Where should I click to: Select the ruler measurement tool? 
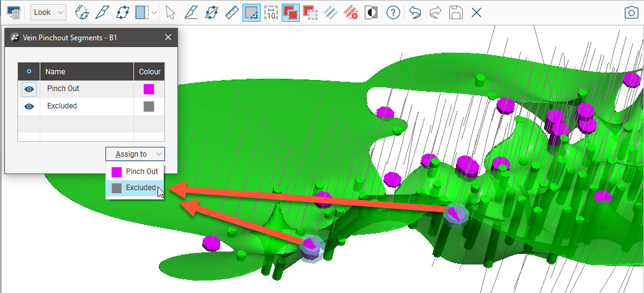pyautogui.click(x=232, y=12)
